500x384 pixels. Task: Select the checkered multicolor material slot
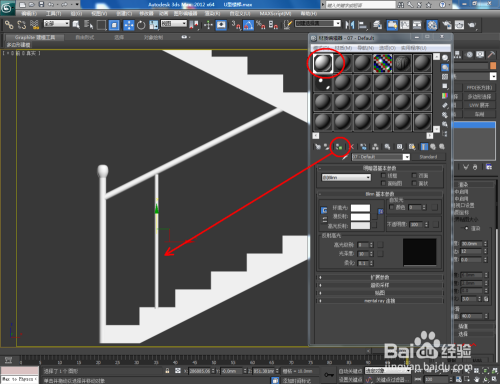coord(382,63)
